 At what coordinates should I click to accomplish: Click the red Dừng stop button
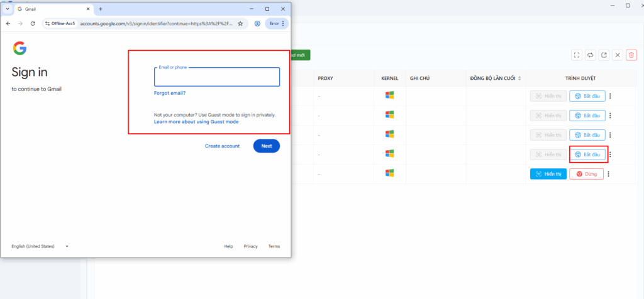coord(586,174)
